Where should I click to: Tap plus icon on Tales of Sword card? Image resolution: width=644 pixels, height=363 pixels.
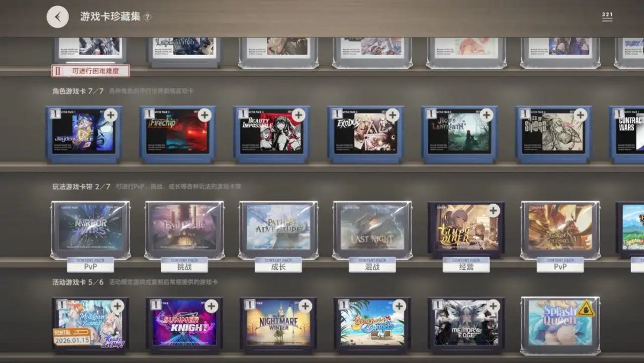pyautogui.click(x=580, y=115)
